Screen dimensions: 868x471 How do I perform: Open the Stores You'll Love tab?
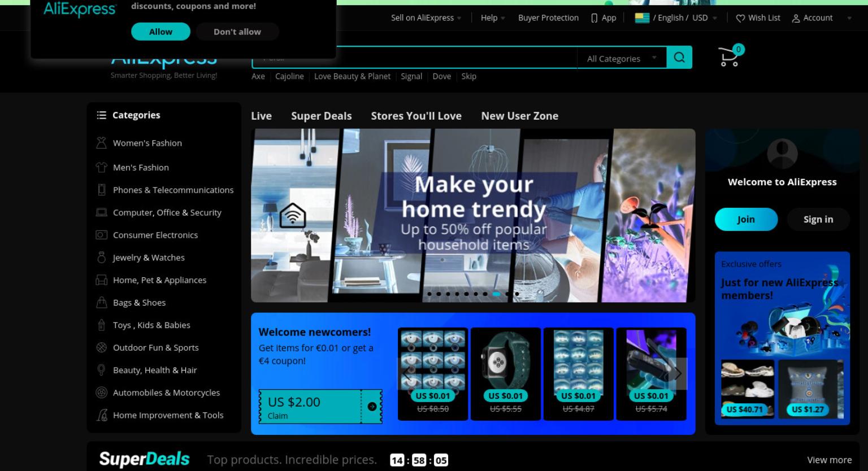pos(416,116)
